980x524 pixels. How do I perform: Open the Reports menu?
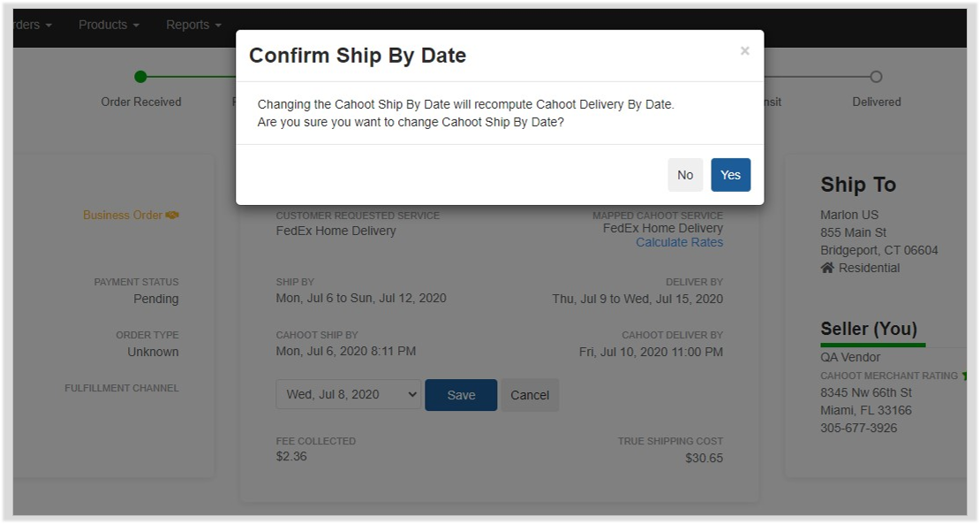(x=193, y=25)
